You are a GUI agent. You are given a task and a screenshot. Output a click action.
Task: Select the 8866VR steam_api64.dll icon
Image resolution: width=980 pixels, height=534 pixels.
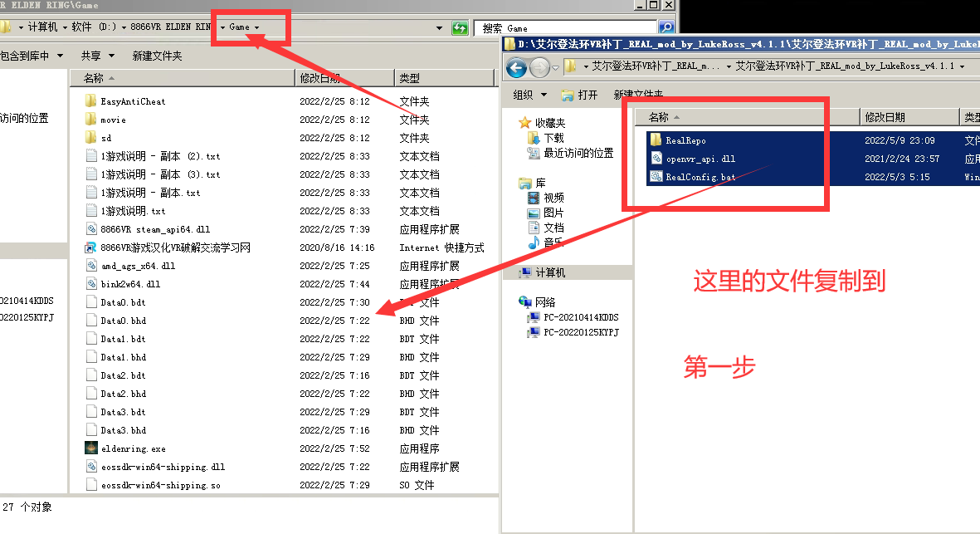pos(91,229)
